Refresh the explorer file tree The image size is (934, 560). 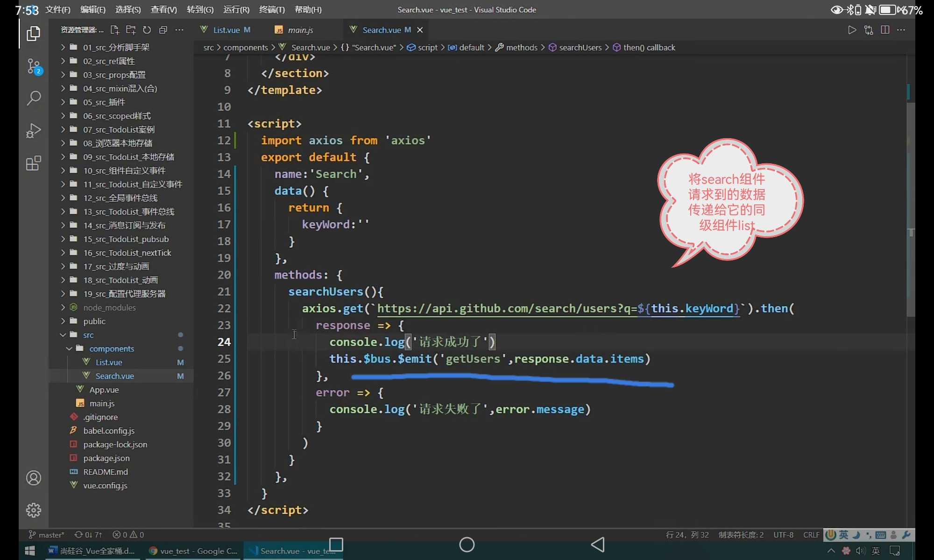147,30
